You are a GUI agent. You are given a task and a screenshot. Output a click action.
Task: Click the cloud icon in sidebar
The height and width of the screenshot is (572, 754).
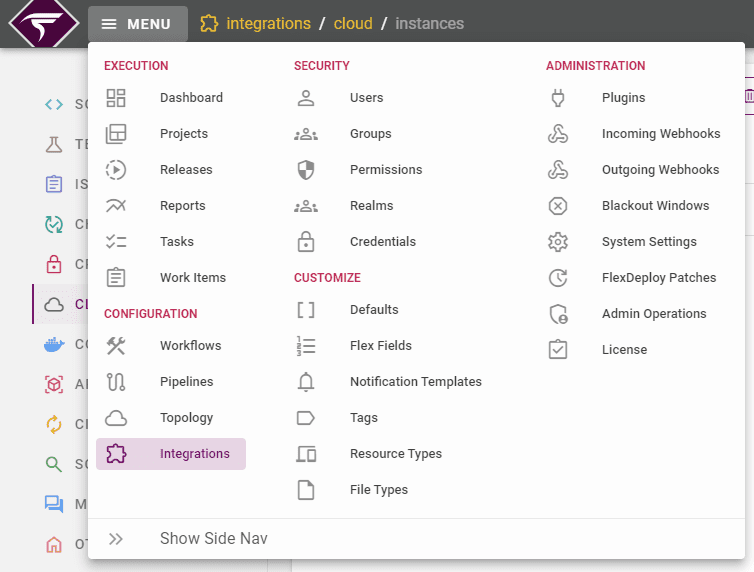54,304
